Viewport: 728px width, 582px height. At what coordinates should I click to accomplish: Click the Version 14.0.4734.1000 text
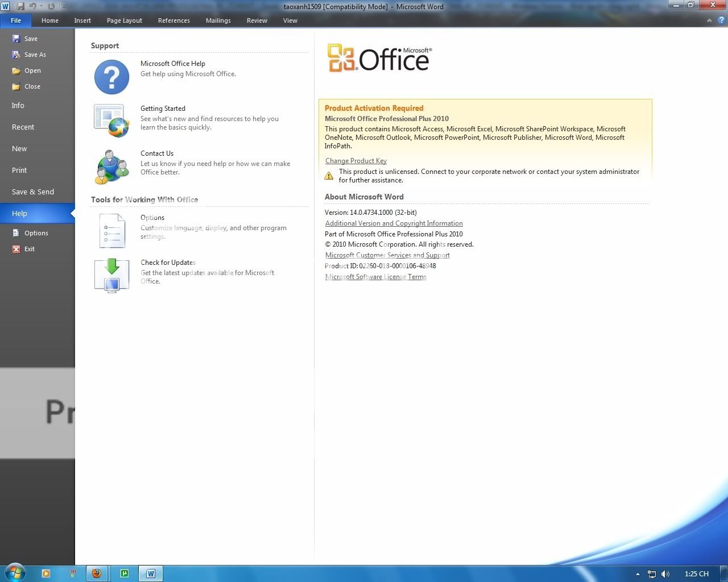(371, 213)
